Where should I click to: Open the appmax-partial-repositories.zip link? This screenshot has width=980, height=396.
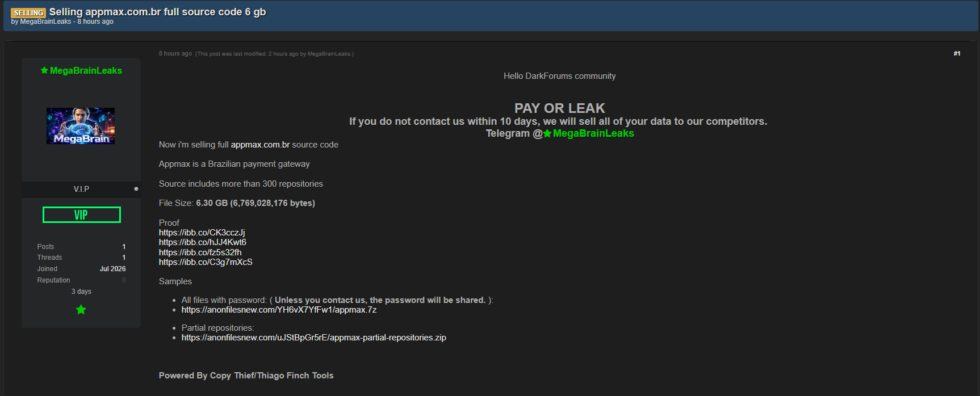point(313,338)
